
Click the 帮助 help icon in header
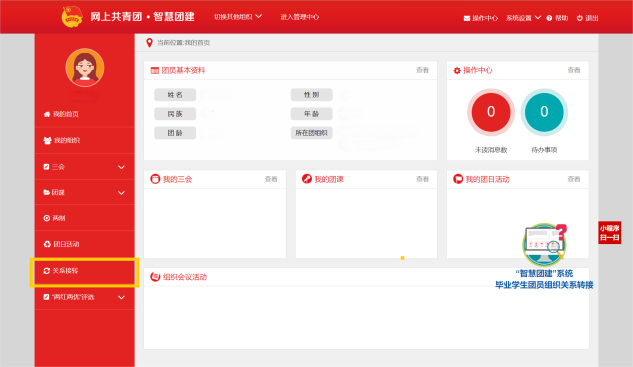coord(549,18)
